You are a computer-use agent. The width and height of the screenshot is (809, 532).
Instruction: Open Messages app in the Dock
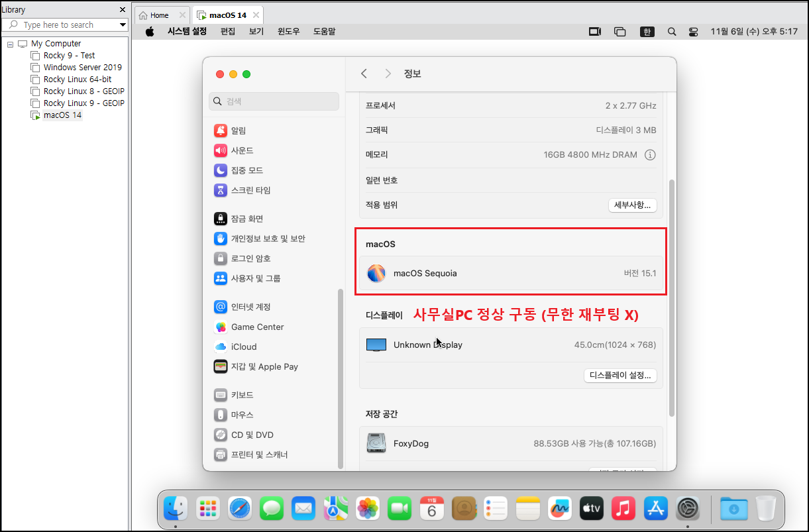[272, 508]
